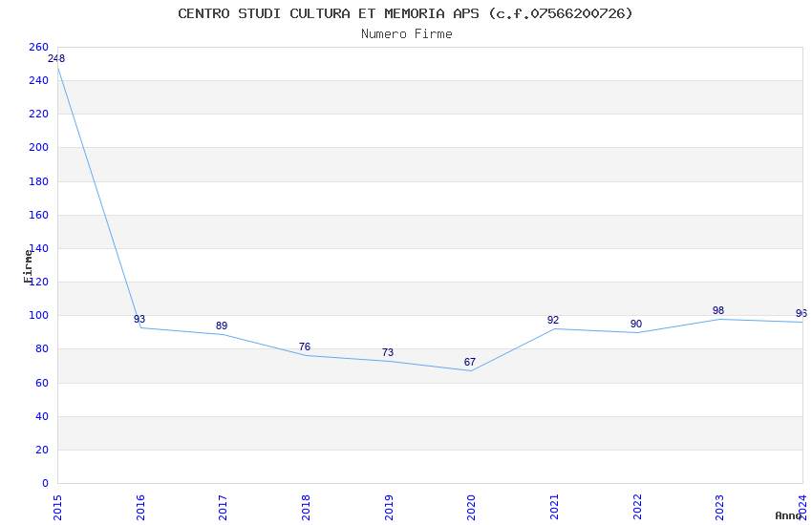The image size is (812, 525).
Task: Click the y-axis tick 120
Action: click(38, 282)
